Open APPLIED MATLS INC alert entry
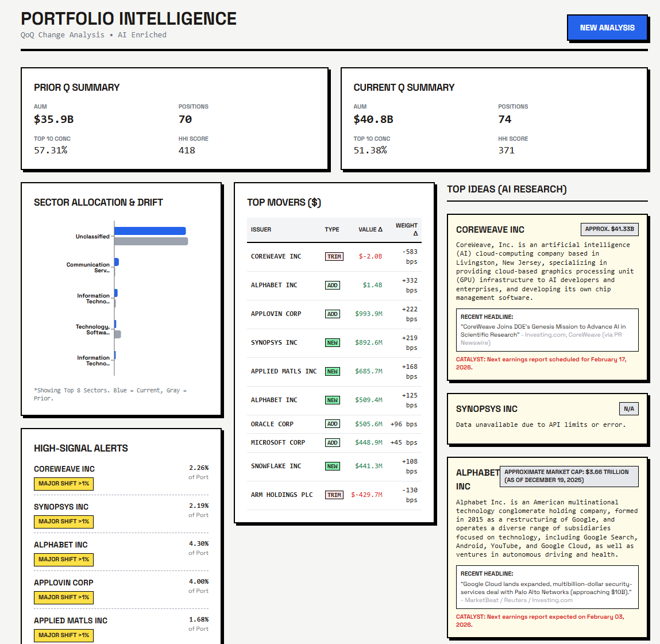Screen dimensions: 660x644 (71, 620)
